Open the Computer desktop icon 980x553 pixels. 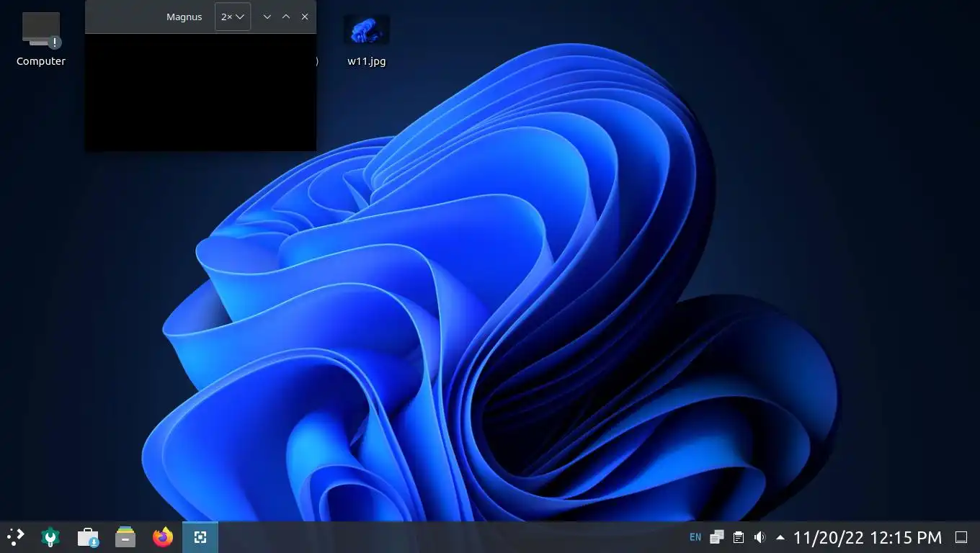pyautogui.click(x=41, y=30)
